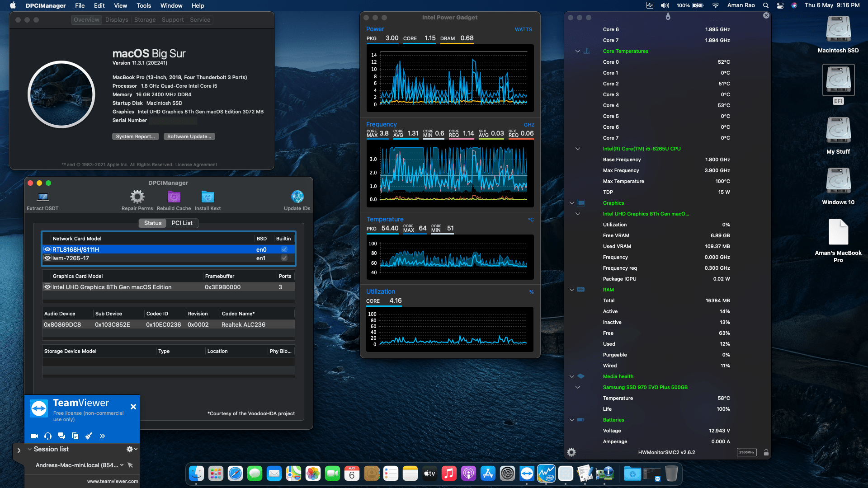Switch to the PCI List tab
The image size is (868, 488).
click(182, 223)
